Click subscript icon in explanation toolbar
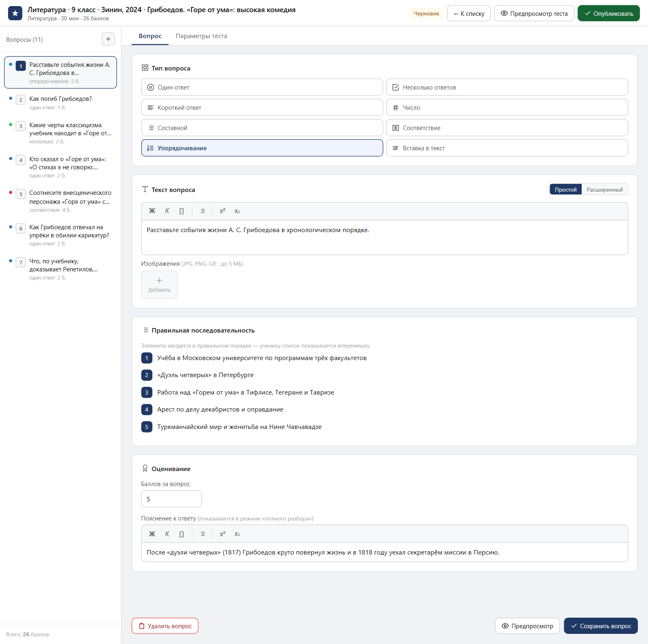This screenshot has width=648, height=644. point(237,534)
